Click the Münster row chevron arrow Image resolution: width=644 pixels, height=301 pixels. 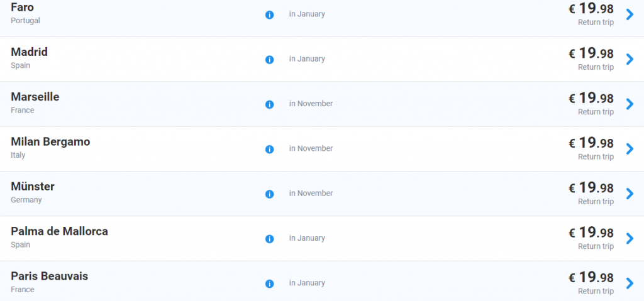(630, 194)
